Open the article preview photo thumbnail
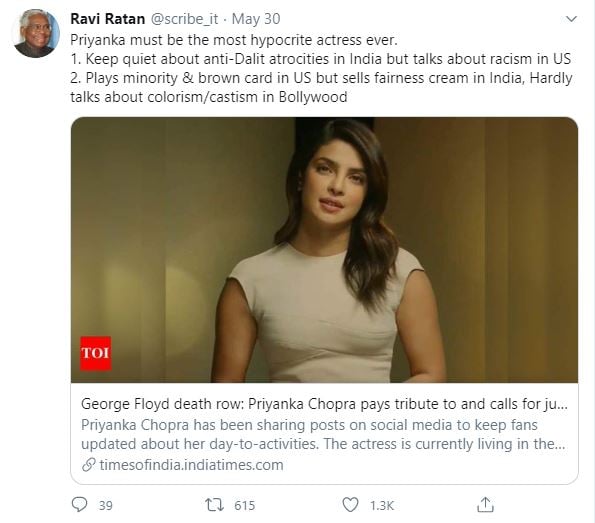 324,250
